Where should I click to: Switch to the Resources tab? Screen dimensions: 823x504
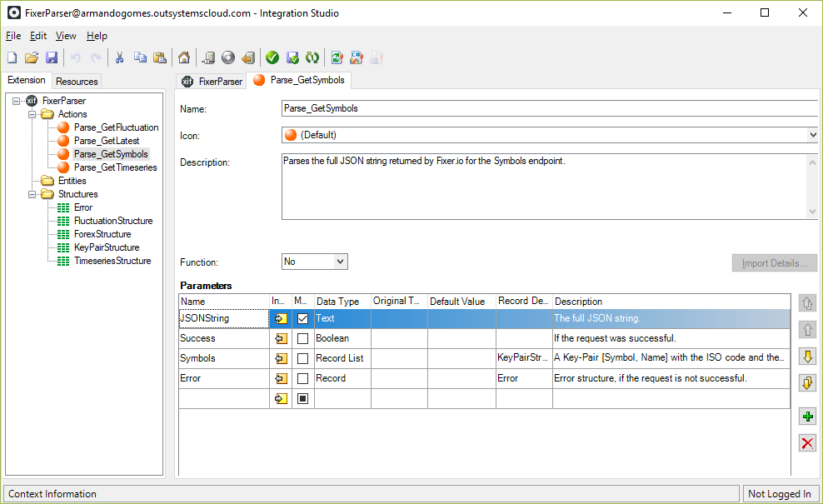[x=77, y=82]
